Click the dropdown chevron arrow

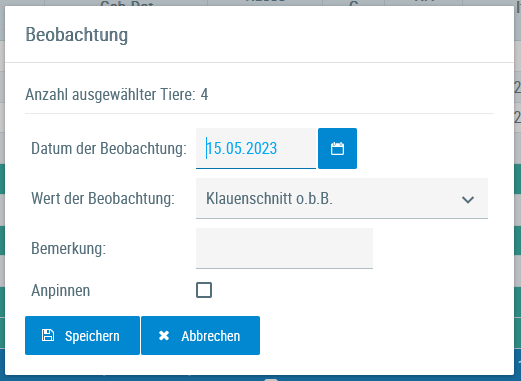(x=468, y=200)
